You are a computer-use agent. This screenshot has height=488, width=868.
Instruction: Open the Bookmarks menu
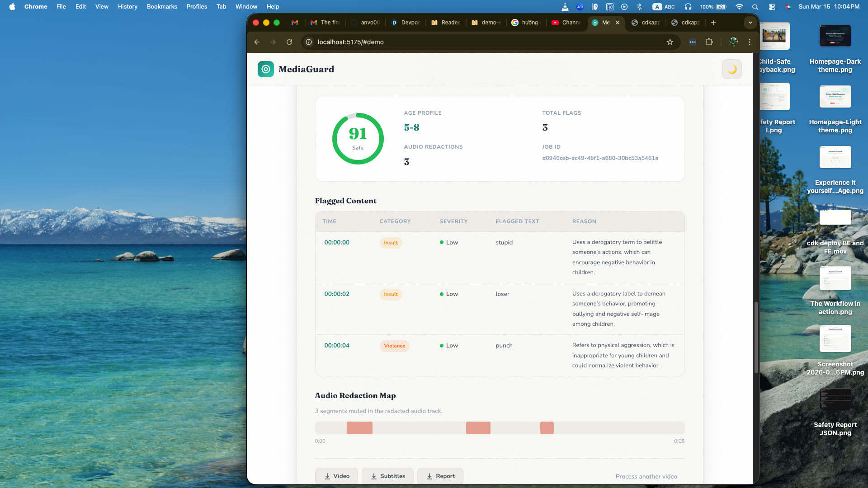(162, 6)
